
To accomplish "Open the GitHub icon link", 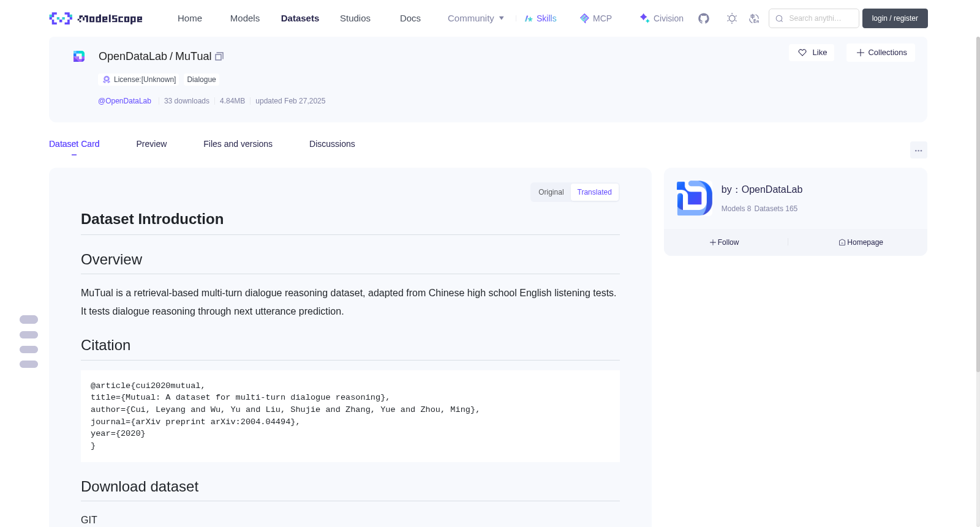I will [x=704, y=18].
